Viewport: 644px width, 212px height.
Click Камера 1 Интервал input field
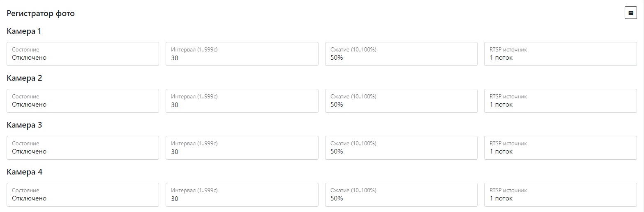(x=242, y=54)
